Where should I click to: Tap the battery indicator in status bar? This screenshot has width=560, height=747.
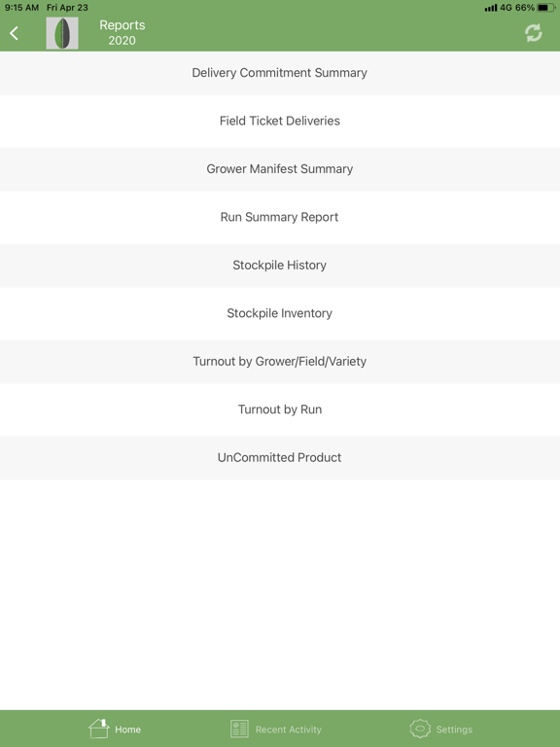click(x=546, y=8)
